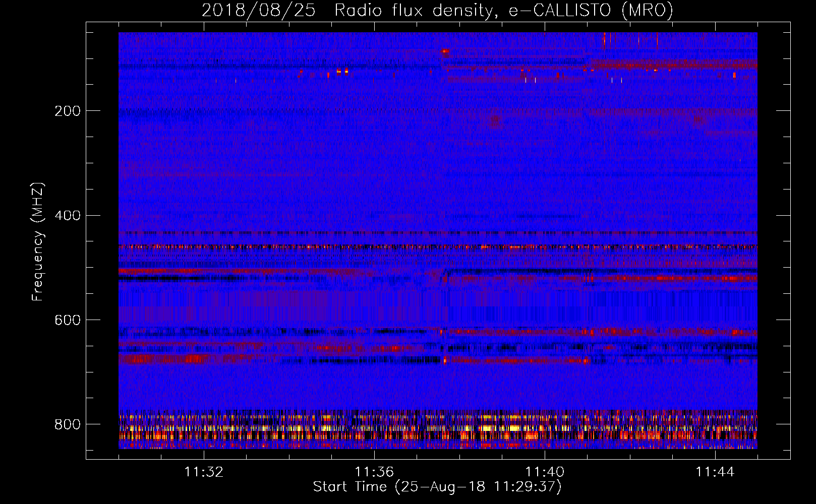Click the 11:40 time tick label

coord(545,472)
